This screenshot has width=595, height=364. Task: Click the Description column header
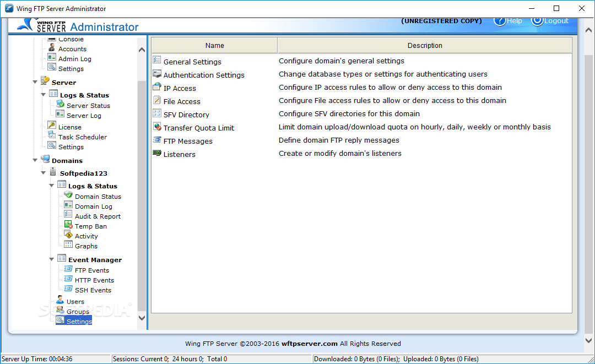425,46
